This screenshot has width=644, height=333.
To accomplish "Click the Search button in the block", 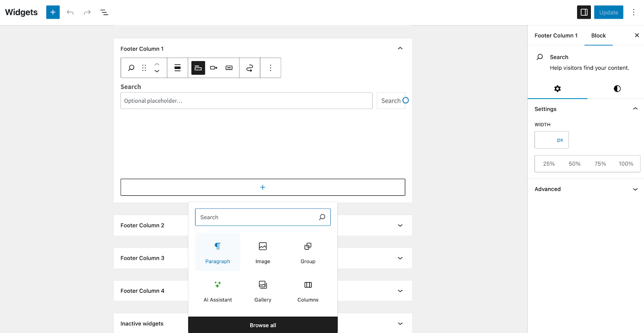I will [x=391, y=101].
